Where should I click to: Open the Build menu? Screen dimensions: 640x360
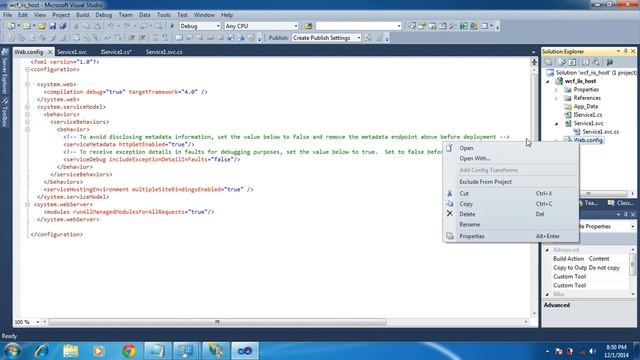coord(82,15)
